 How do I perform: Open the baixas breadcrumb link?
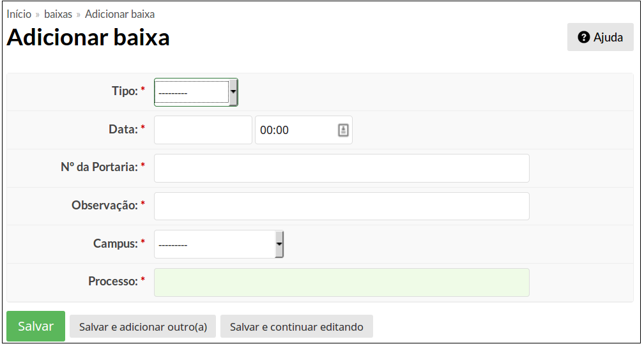point(58,15)
